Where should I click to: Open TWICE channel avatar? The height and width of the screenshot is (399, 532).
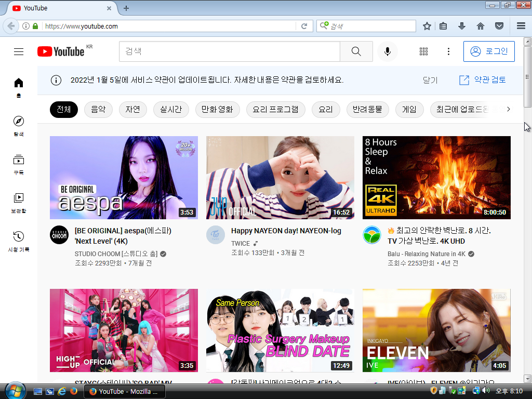pyautogui.click(x=216, y=235)
